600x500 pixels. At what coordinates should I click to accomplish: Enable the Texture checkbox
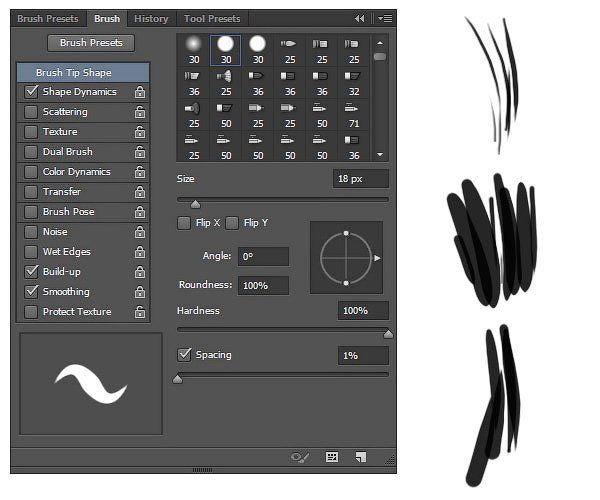[x=31, y=132]
